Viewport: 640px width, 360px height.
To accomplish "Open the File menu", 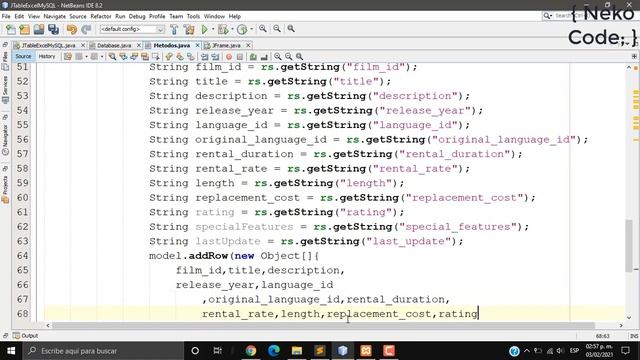I will coord(6,16).
